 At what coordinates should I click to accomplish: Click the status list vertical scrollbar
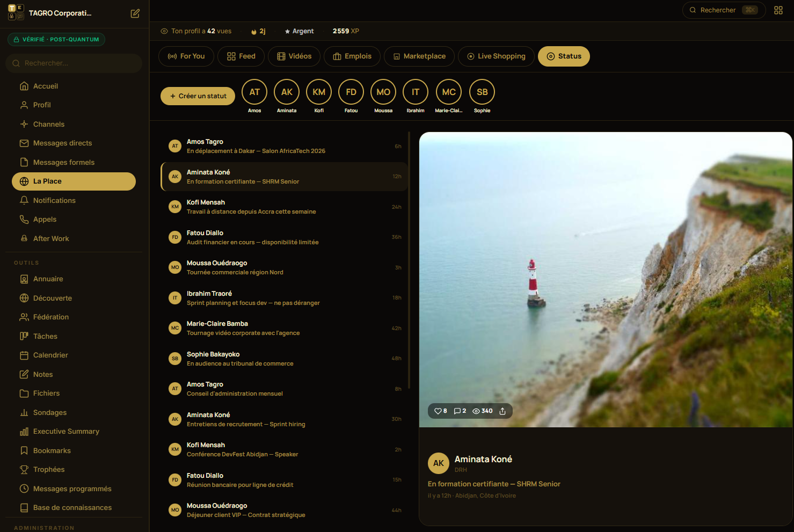tap(409, 260)
